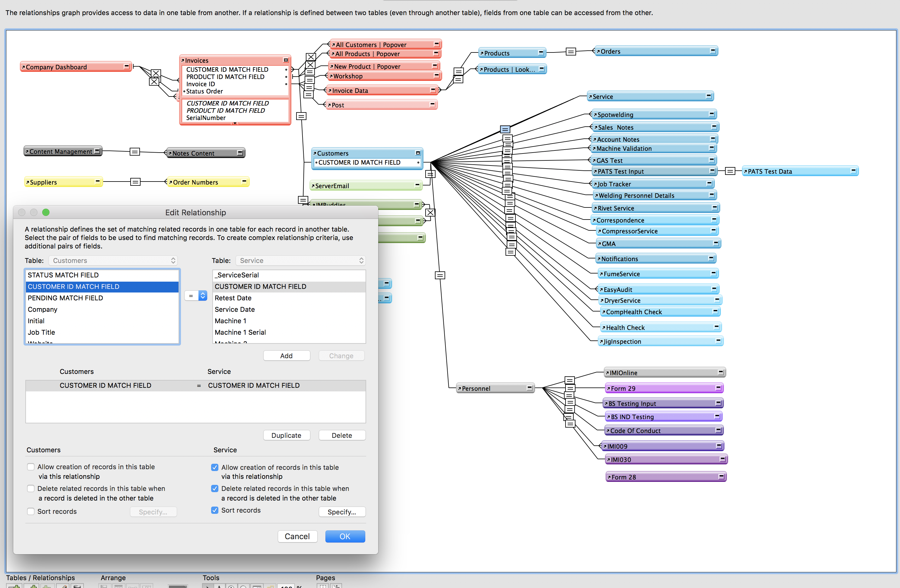Collapse the Company Dashboard table occurrence
Viewport: 900px width, 588px height.
point(127,67)
